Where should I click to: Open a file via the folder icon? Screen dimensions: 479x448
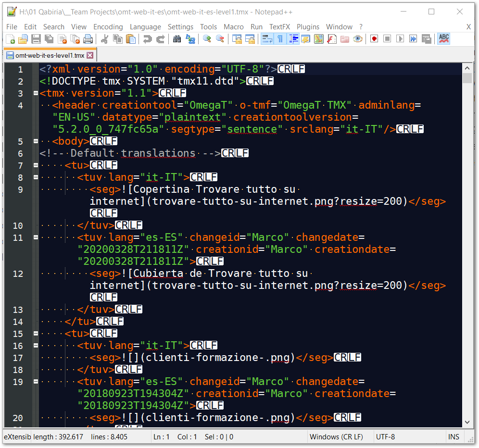(x=23, y=39)
